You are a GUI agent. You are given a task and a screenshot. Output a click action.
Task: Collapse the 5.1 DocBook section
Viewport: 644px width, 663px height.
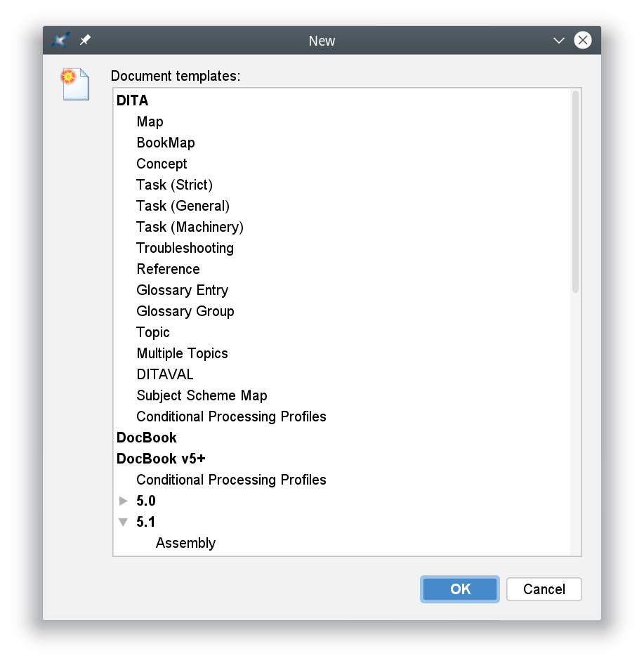[124, 522]
